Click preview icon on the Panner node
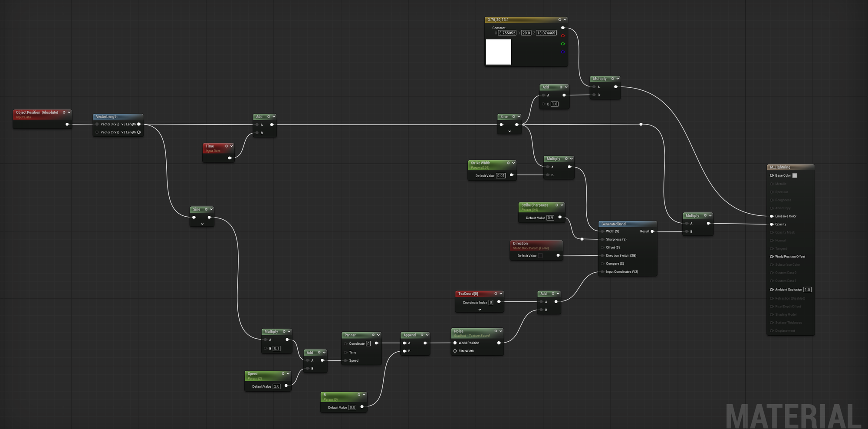 tap(373, 335)
